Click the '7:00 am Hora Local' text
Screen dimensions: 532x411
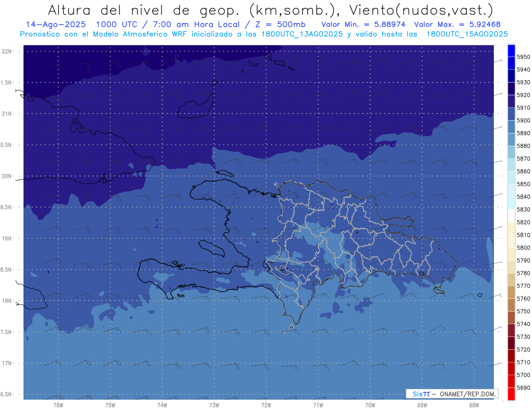pyautogui.click(x=197, y=24)
